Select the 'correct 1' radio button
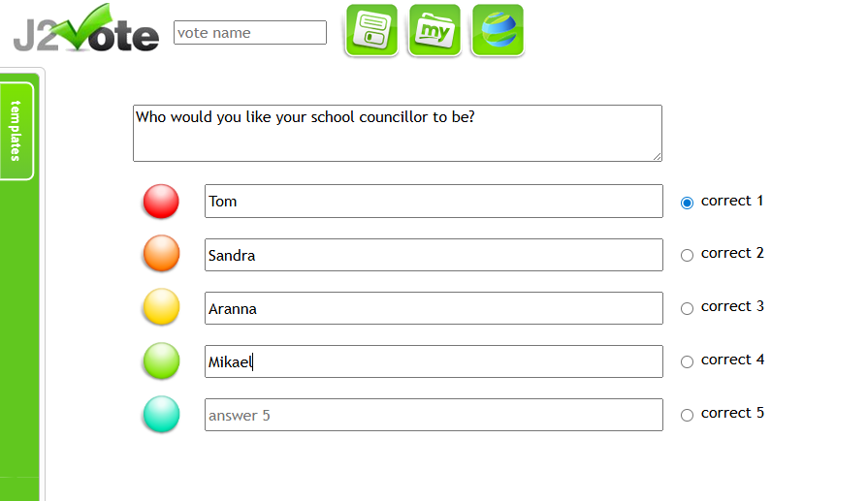This screenshot has height=501, width=868. (688, 203)
